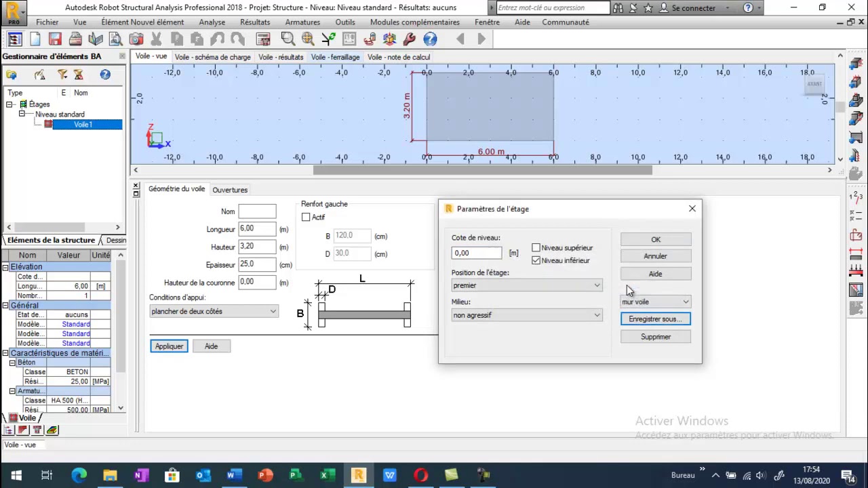Collapse the Caractéristiques de matériaux group

5,353
